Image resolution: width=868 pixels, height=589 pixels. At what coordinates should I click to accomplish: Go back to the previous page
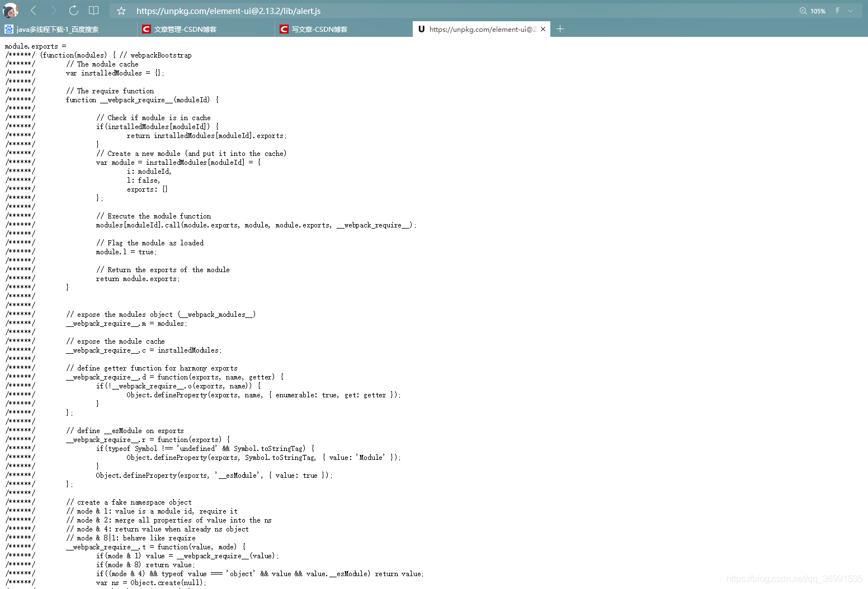point(34,11)
